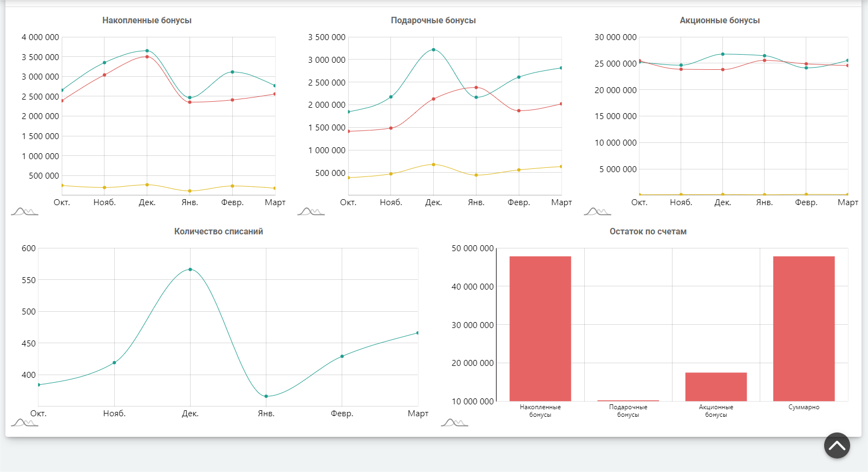Select the Акционные бонусы bar in Остаток по счетам

[x=716, y=386]
